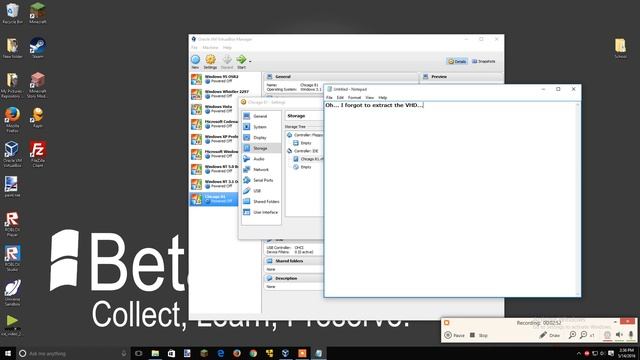Collapse the Shared folders details section
This screenshot has width=640, height=360.
pyautogui.click(x=294, y=261)
